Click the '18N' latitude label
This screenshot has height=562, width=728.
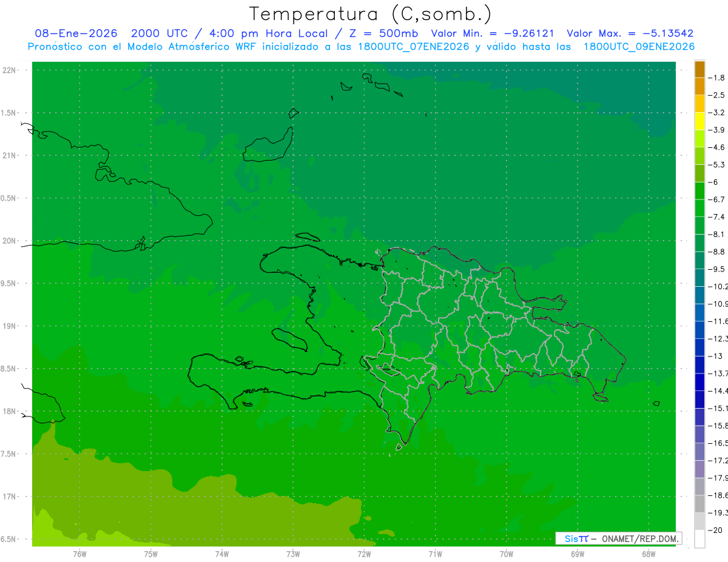coord(9,412)
